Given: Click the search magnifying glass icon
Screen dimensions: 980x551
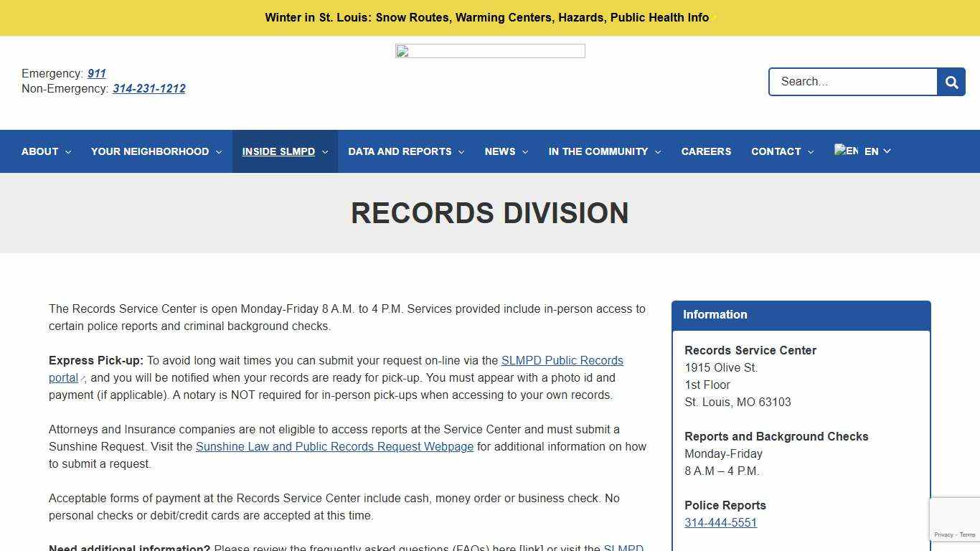Looking at the screenshot, I should [951, 82].
